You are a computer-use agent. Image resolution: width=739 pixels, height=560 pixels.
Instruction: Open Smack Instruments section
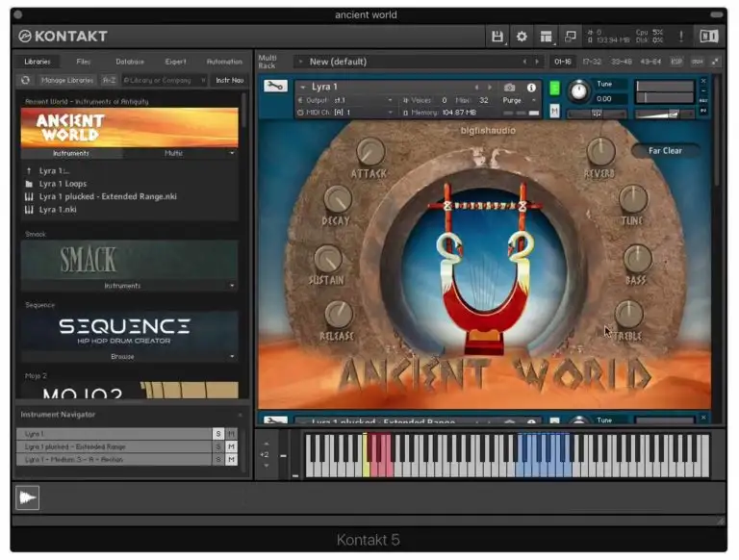(x=122, y=286)
